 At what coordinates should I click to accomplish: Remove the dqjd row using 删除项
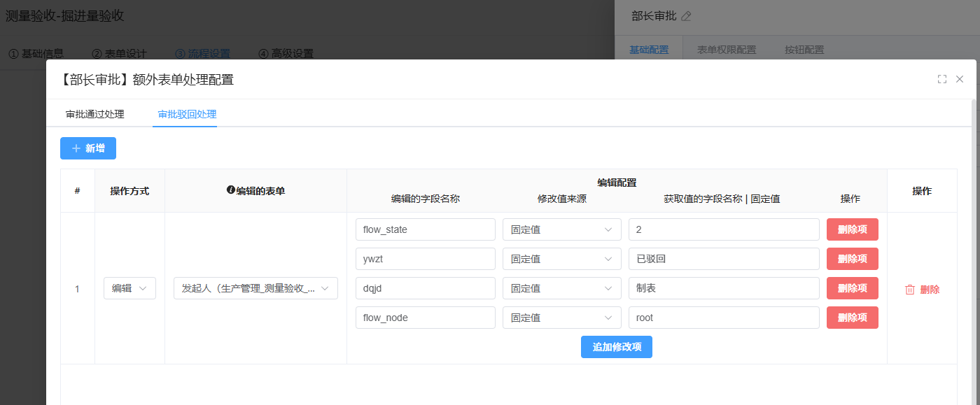[852, 288]
